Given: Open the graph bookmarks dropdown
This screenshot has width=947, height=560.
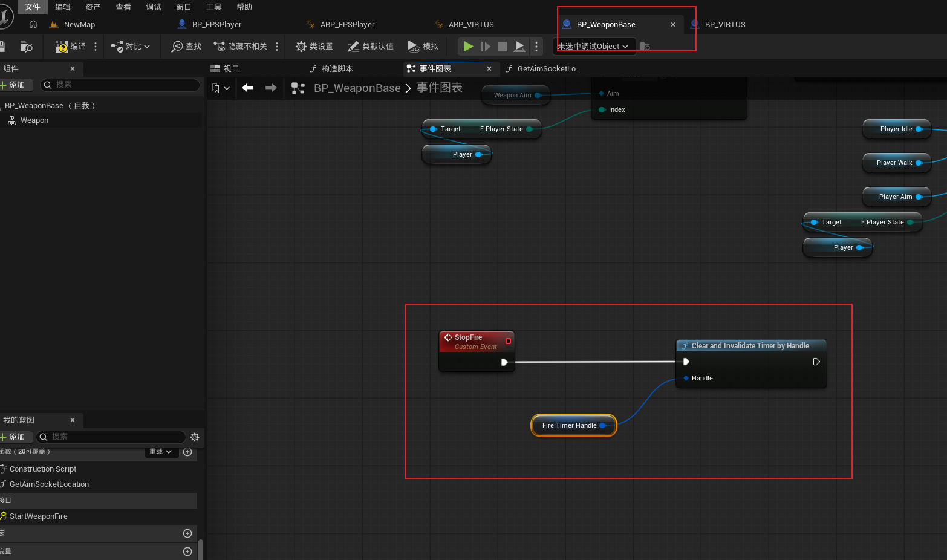Looking at the screenshot, I should 221,88.
